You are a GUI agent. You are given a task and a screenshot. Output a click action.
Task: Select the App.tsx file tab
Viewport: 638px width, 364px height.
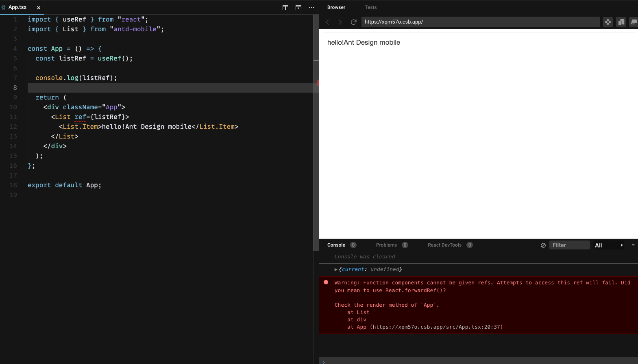22,7
